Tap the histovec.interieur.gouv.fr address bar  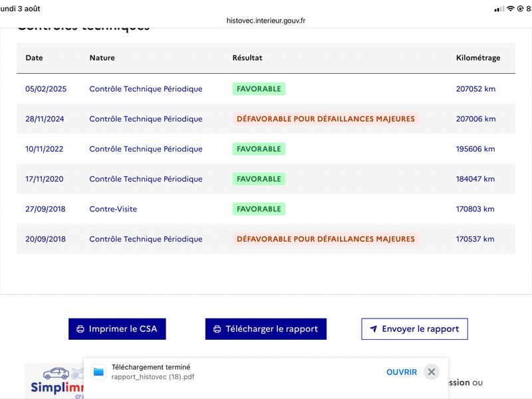266,21
